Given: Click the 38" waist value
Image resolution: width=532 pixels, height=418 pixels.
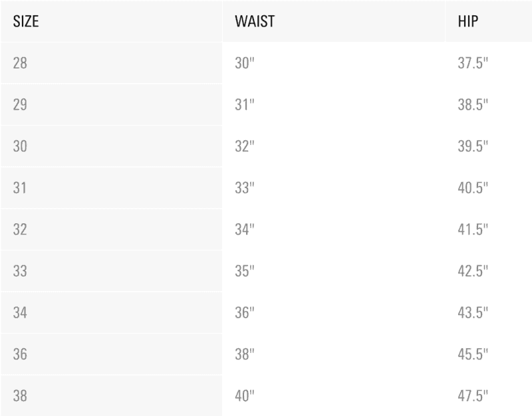Looking at the screenshot, I should [x=245, y=354].
